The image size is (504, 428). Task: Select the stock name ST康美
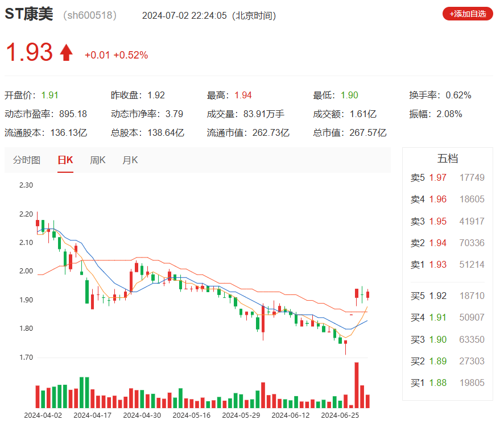pyautogui.click(x=29, y=14)
